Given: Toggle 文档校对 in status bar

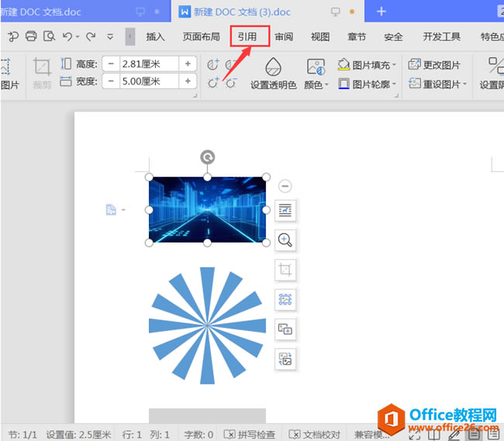Looking at the screenshot, I should pos(315,435).
